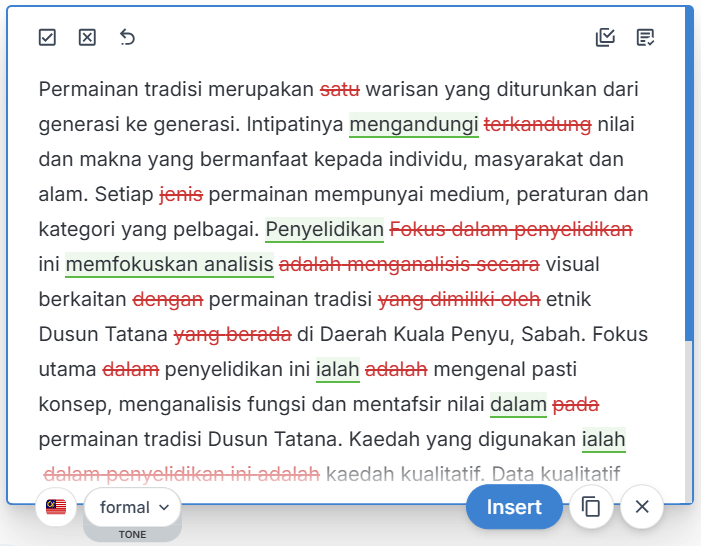Click the suggested word "mengandungi"
701x546 pixels.
click(413, 125)
